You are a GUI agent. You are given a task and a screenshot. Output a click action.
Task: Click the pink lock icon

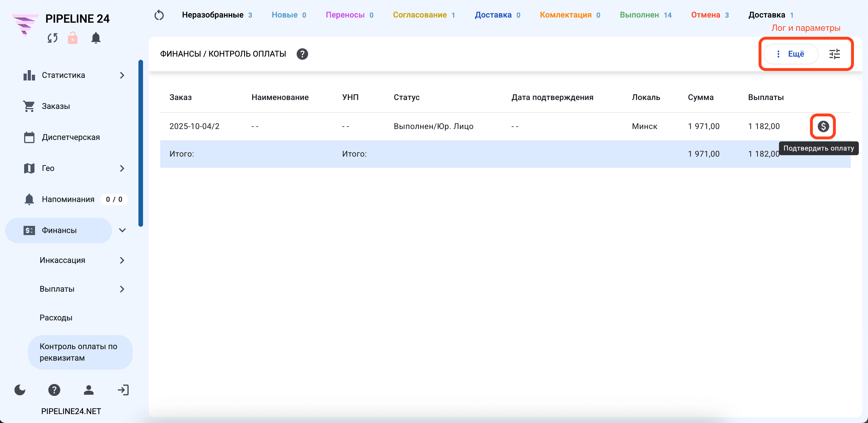(x=72, y=38)
